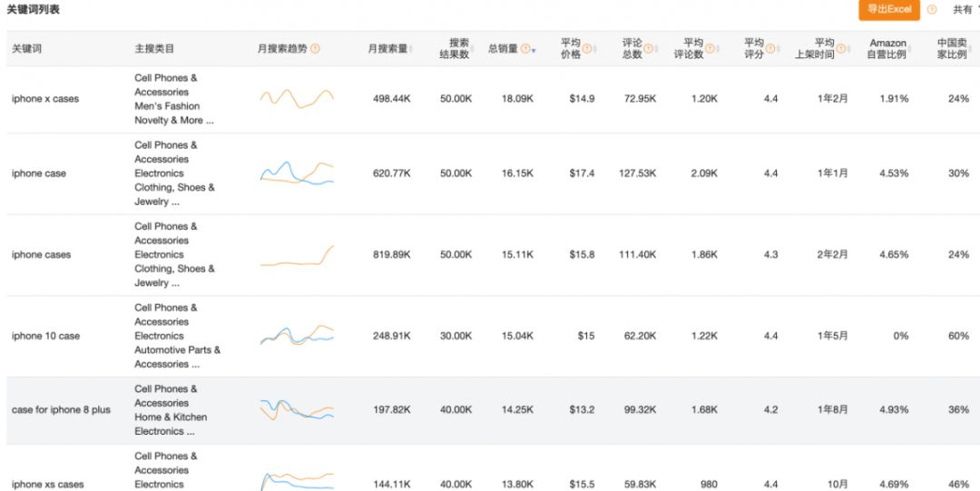Open keyword "iphone x cases"
Image resolution: width=980 pixels, height=491 pixels.
(45, 99)
